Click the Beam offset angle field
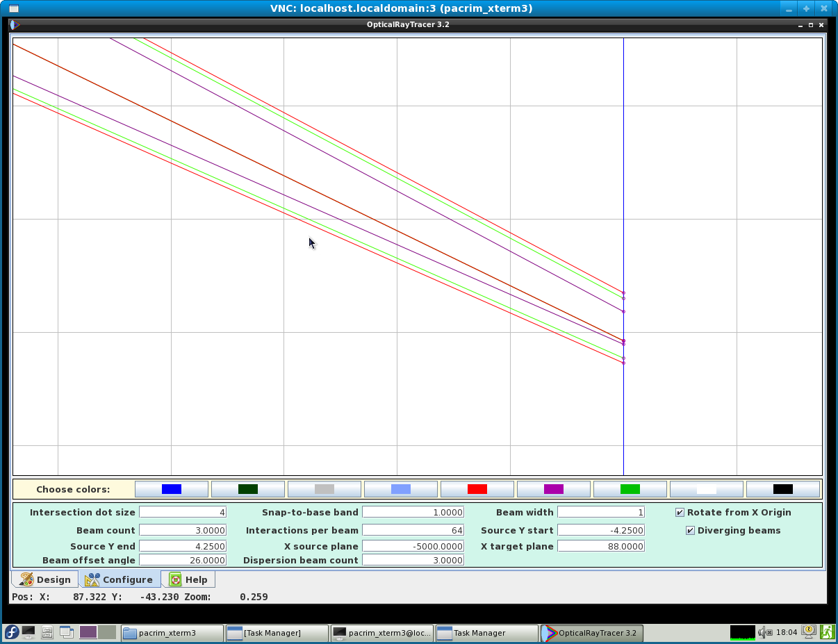Image resolution: width=838 pixels, height=644 pixels. [x=183, y=560]
